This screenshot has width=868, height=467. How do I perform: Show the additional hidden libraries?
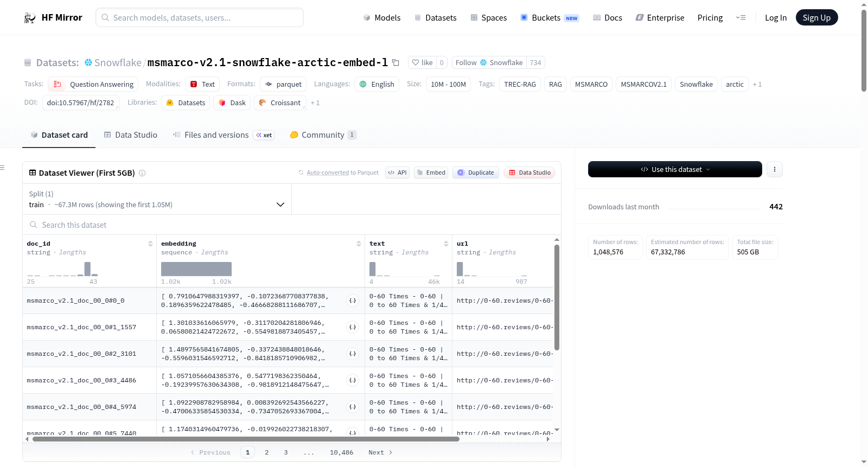pos(315,103)
